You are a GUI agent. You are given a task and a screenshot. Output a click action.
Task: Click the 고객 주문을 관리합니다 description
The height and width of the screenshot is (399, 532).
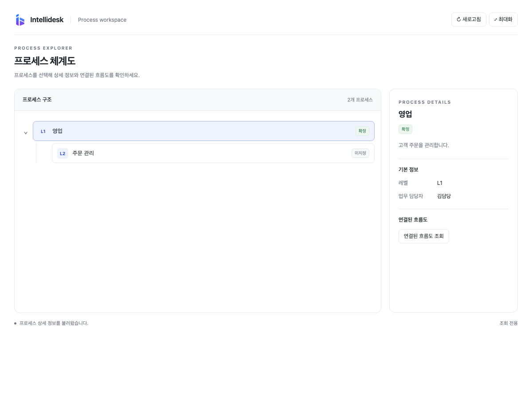424,145
